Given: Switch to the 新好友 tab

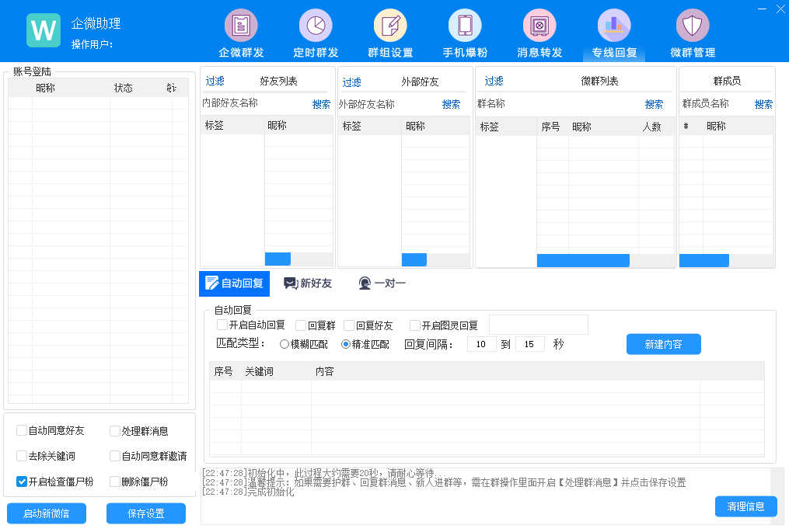Looking at the screenshot, I should (x=308, y=283).
